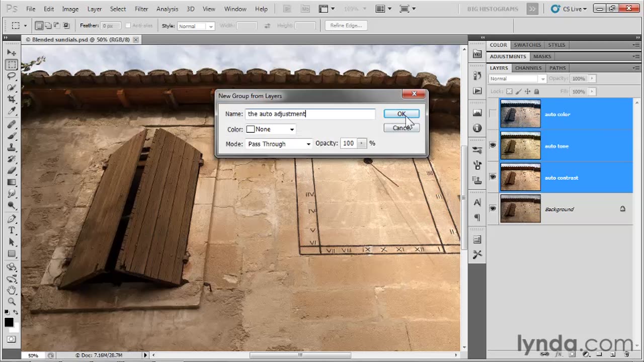
Task: Open the Color dropdown in dialog
Action: pos(271,129)
